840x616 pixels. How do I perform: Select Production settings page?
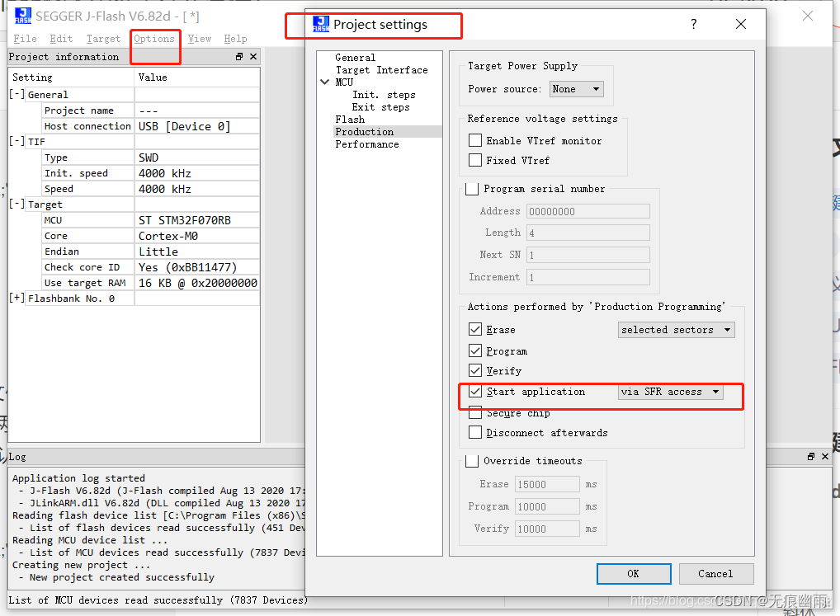click(x=364, y=132)
